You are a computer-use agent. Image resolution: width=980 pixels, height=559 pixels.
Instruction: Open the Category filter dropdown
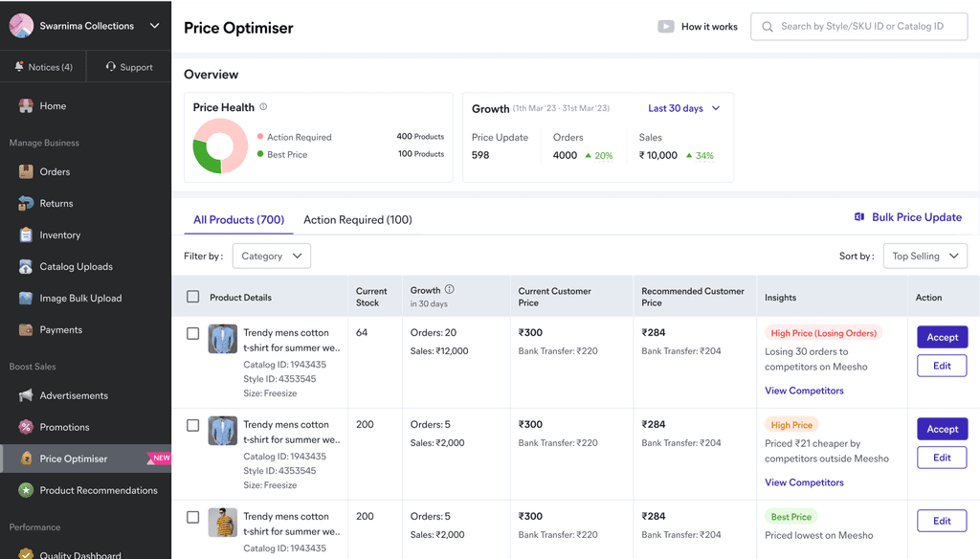tap(271, 256)
